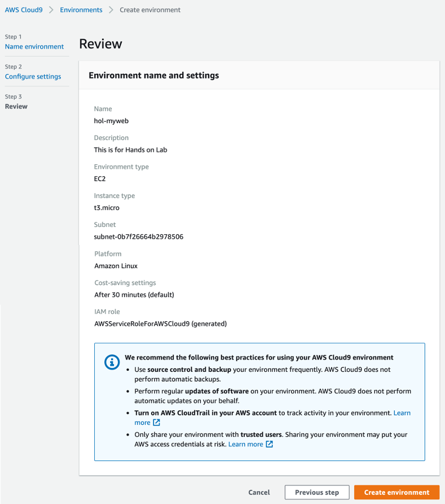Open CloudTrail Learn more link
This screenshot has height=504, width=445.
(x=402, y=413)
